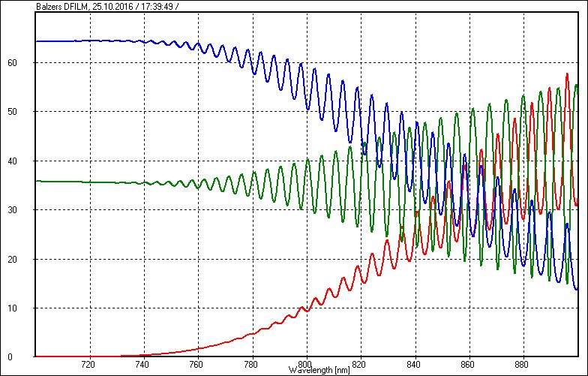
Task: Click the 800 x-axis tick label
Action: pyautogui.click(x=306, y=364)
